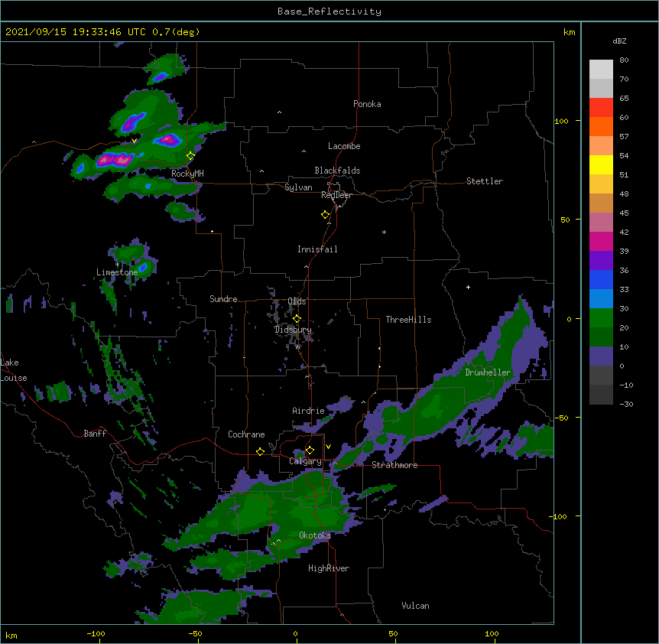659x644 pixels.
Task: Click the Didsbury town label
Action: point(293,330)
